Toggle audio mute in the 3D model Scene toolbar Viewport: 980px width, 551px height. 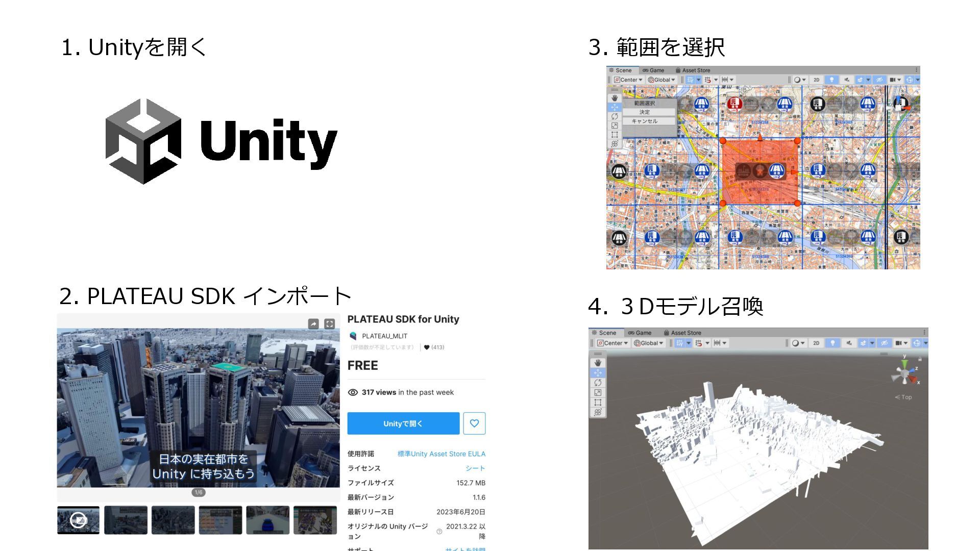[x=849, y=343]
